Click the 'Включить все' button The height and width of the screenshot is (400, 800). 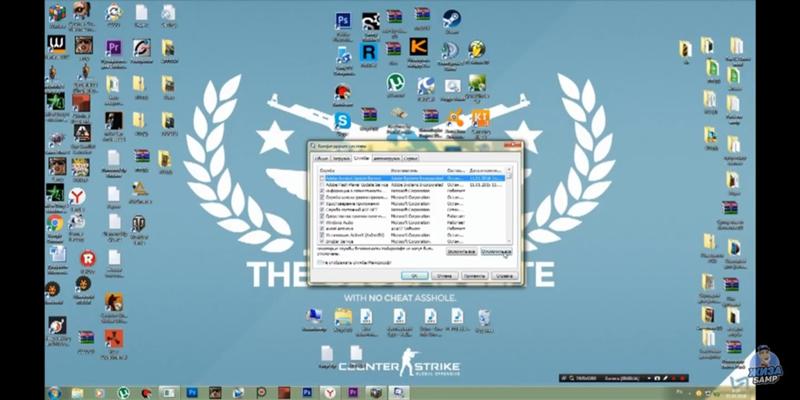(x=462, y=252)
